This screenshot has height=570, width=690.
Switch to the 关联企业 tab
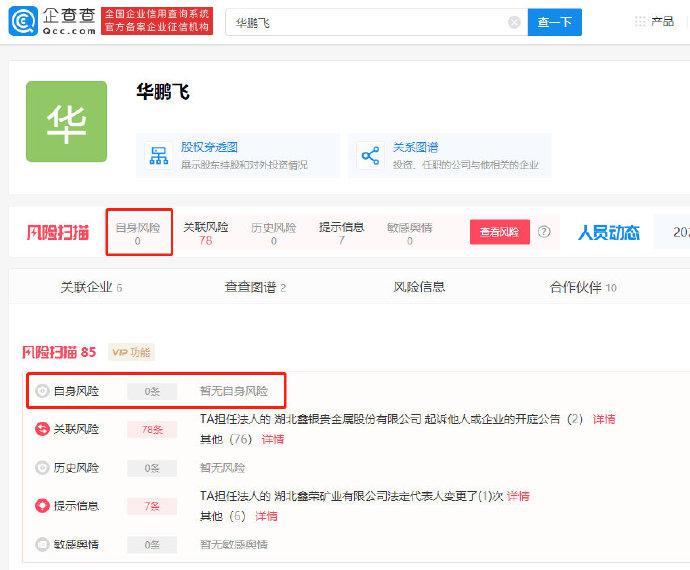coord(91,287)
